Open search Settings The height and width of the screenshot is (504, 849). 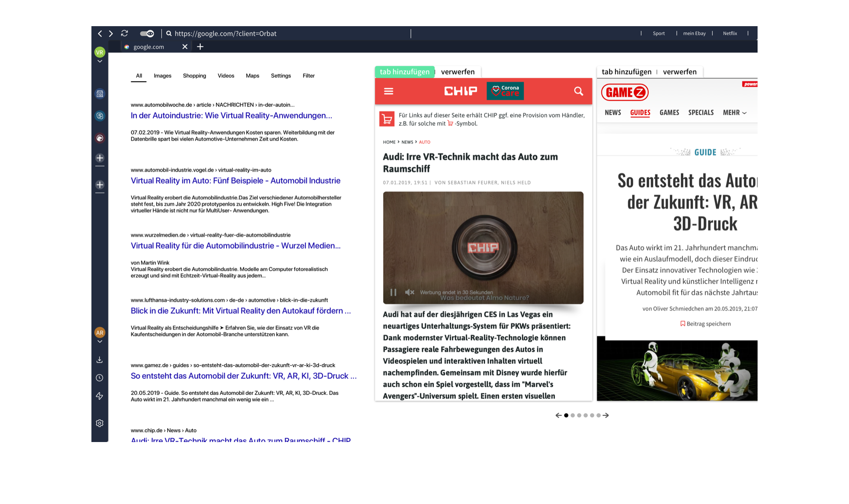[x=281, y=76]
